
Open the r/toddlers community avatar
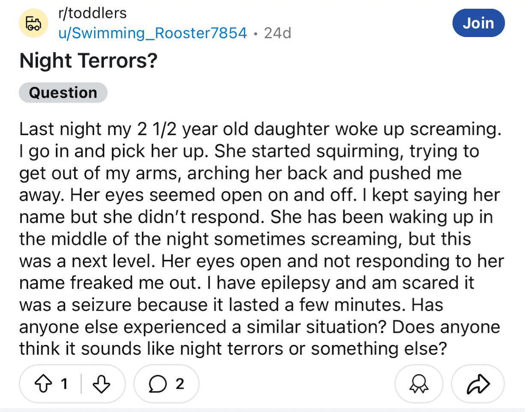coord(33,23)
